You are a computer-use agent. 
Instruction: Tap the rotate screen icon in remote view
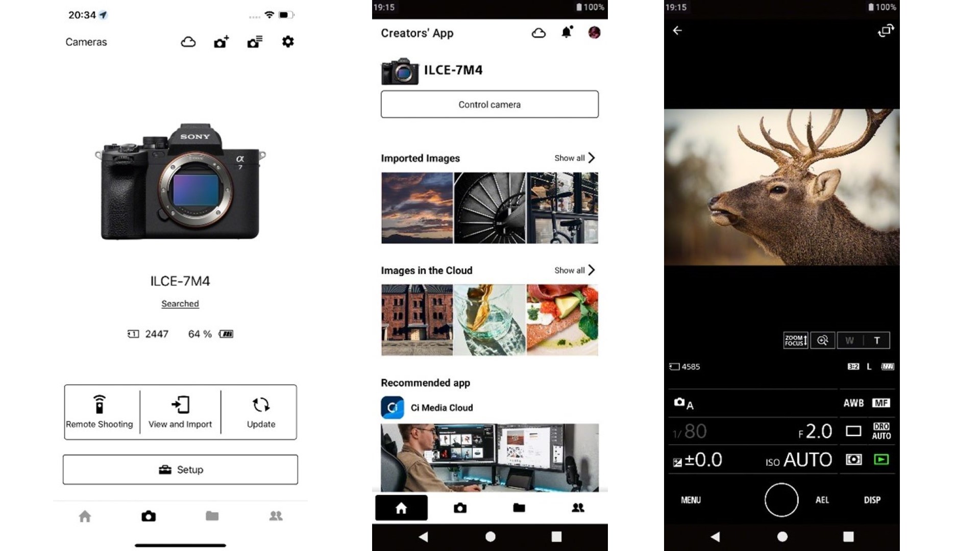[886, 31]
